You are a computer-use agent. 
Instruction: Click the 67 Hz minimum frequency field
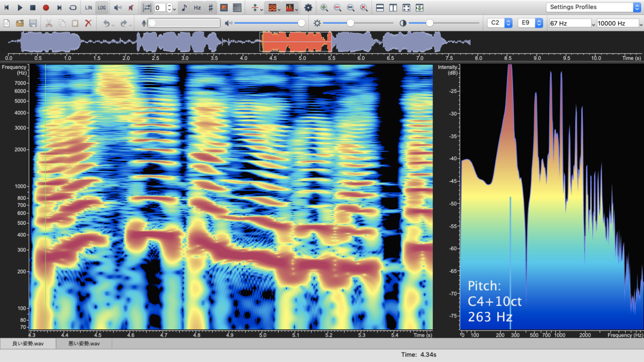(x=570, y=23)
